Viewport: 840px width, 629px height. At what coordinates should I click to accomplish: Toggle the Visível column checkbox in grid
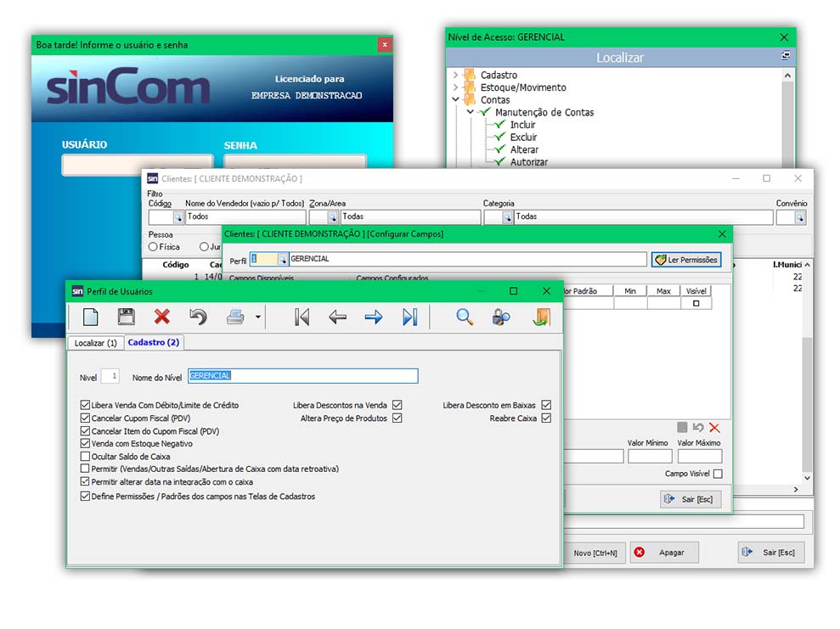coord(696,304)
